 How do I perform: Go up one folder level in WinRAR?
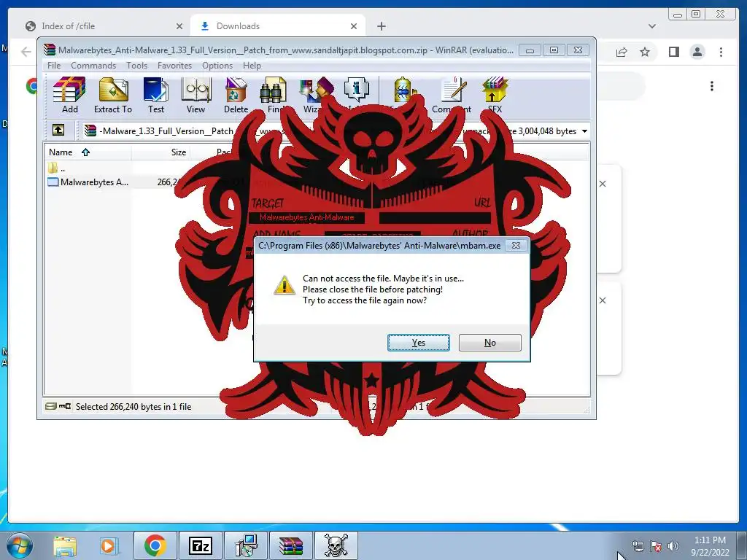[58, 130]
